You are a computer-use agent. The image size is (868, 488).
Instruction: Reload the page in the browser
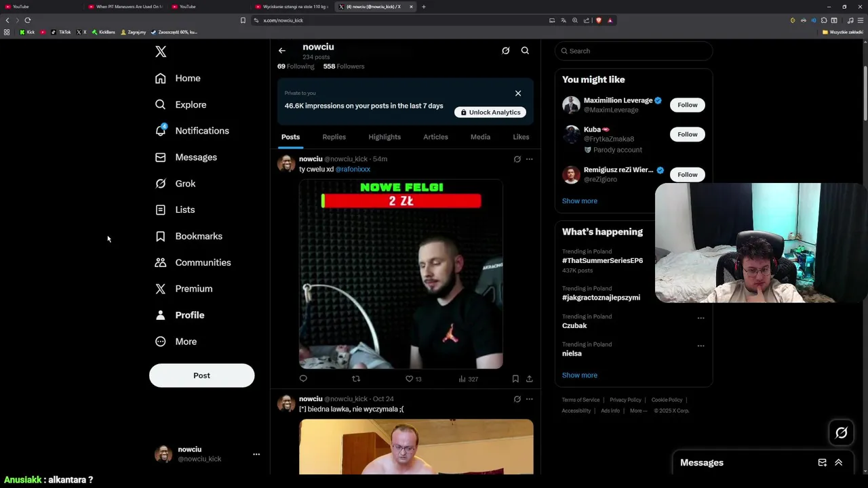click(x=28, y=20)
